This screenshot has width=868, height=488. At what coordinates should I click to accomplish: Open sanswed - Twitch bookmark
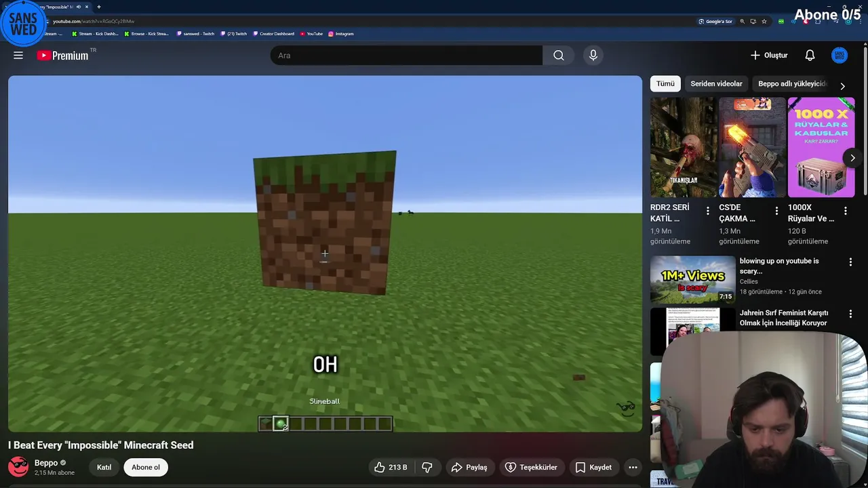(x=195, y=34)
